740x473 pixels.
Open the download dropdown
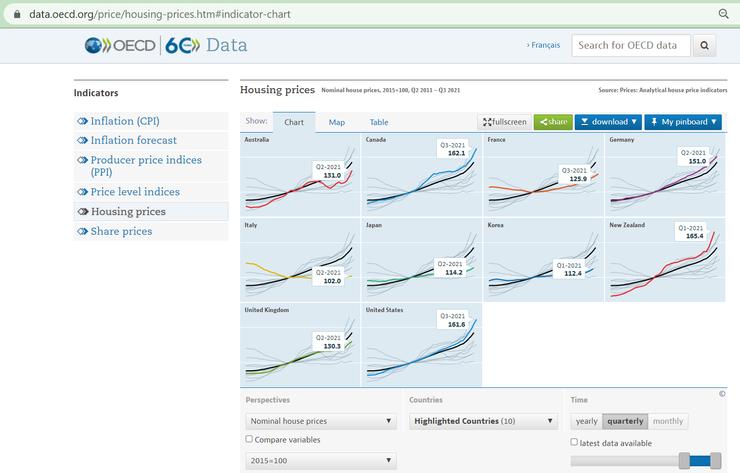pyautogui.click(x=608, y=122)
